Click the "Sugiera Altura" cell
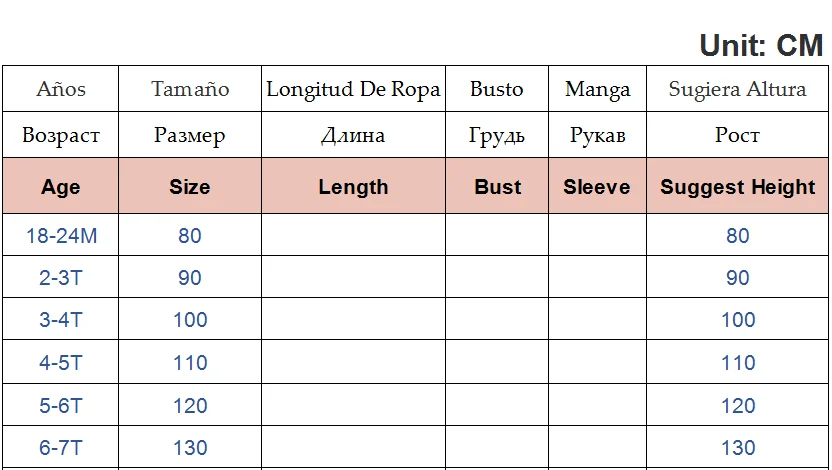The width and height of the screenshot is (832, 470). 738,89
